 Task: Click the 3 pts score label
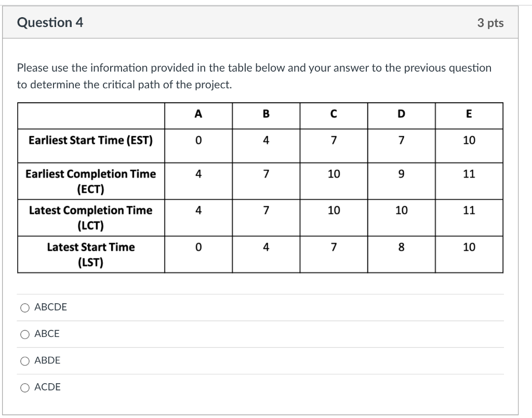point(490,23)
